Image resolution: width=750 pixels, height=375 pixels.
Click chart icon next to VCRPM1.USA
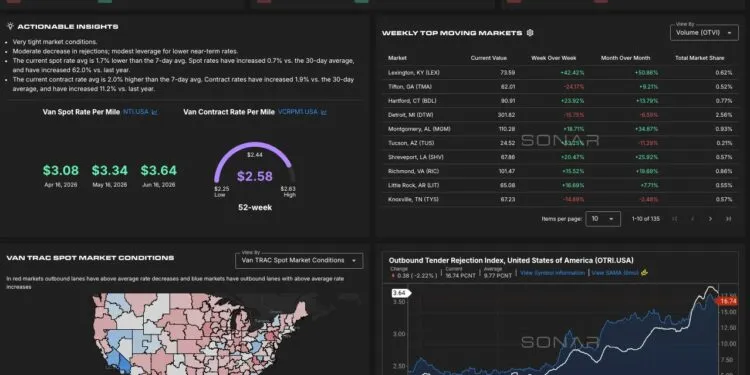click(323, 112)
